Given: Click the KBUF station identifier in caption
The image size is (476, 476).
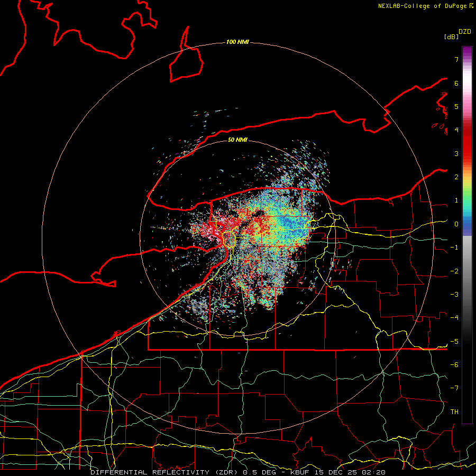Looking at the screenshot, I should [x=300, y=472].
